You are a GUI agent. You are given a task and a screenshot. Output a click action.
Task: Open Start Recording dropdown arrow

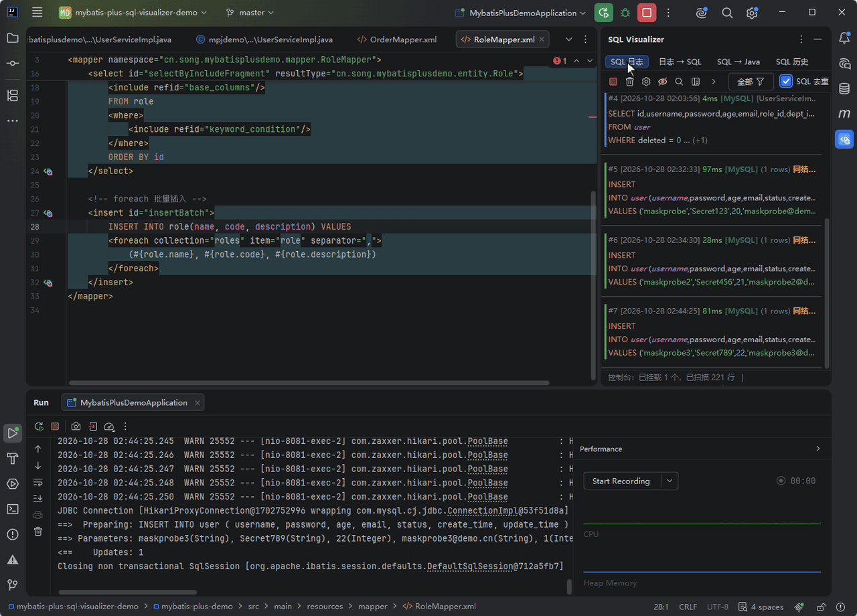[x=669, y=481]
